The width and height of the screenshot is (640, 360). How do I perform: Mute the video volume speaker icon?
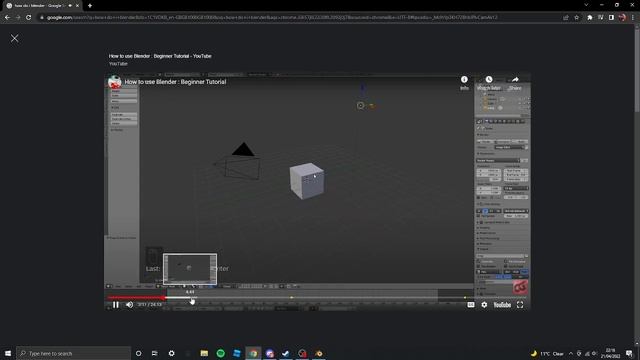[x=129, y=305]
